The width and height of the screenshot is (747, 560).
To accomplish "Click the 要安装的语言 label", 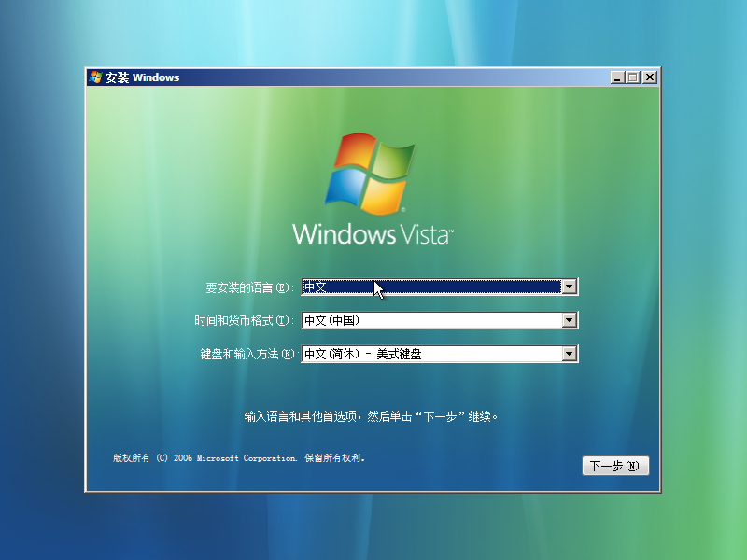I will [x=248, y=287].
